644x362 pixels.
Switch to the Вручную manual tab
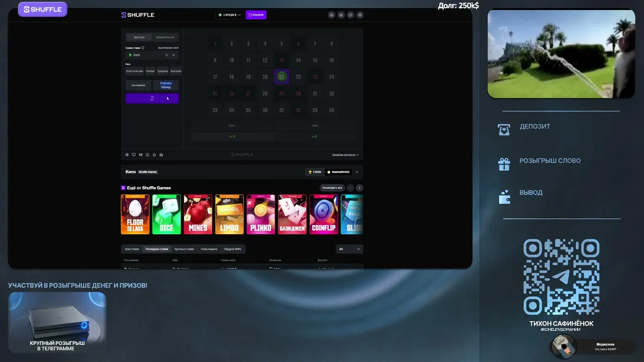coord(139,37)
